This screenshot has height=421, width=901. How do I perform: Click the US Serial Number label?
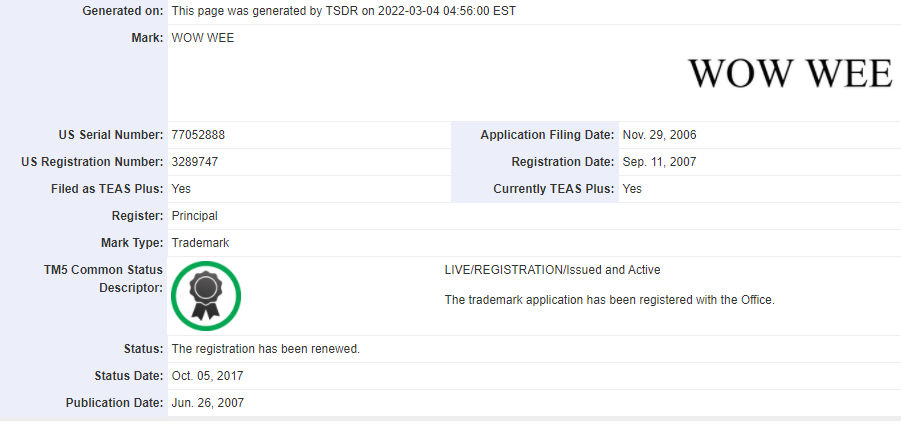click(x=111, y=135)
